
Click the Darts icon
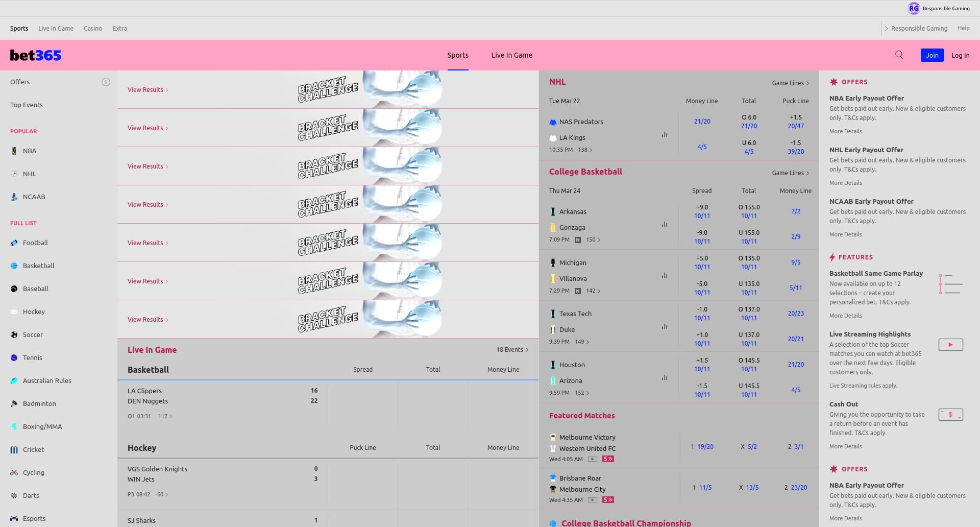click(14, 495)
